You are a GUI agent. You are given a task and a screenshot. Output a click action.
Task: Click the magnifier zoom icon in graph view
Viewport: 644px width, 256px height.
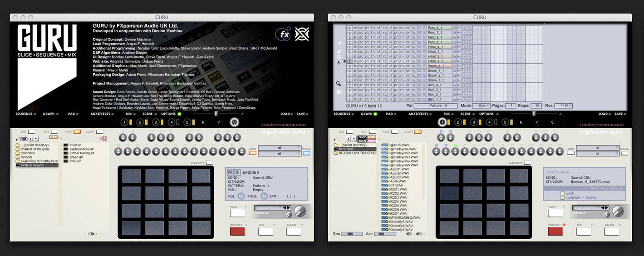(x=339, y=84)
